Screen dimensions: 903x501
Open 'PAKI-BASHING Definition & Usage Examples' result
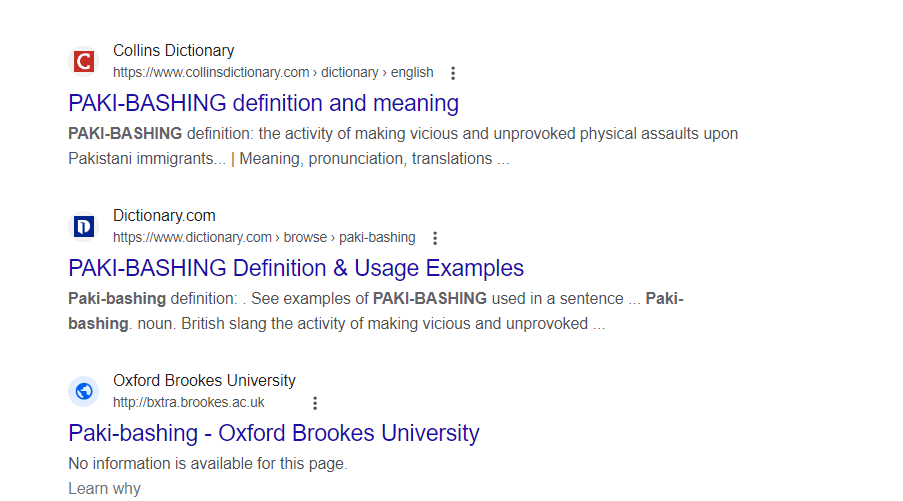(x=296, y=268)
